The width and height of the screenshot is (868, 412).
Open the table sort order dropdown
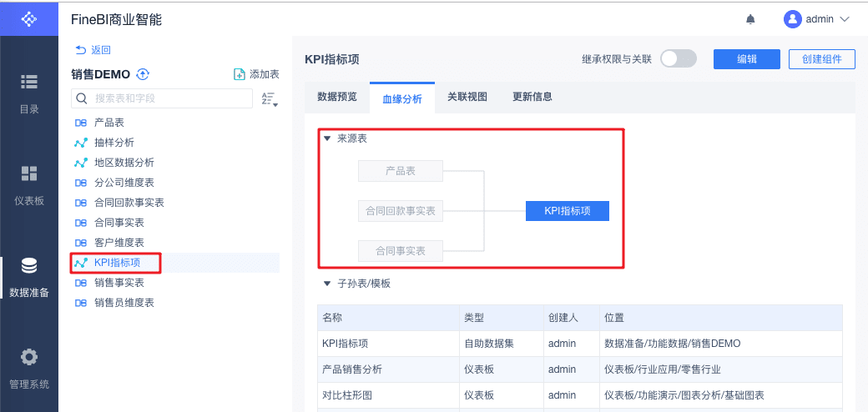click(269, 98)
